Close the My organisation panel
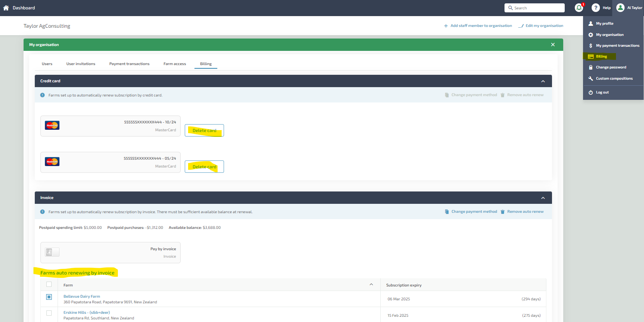644x322 pixels. click(x=552, y=45)
